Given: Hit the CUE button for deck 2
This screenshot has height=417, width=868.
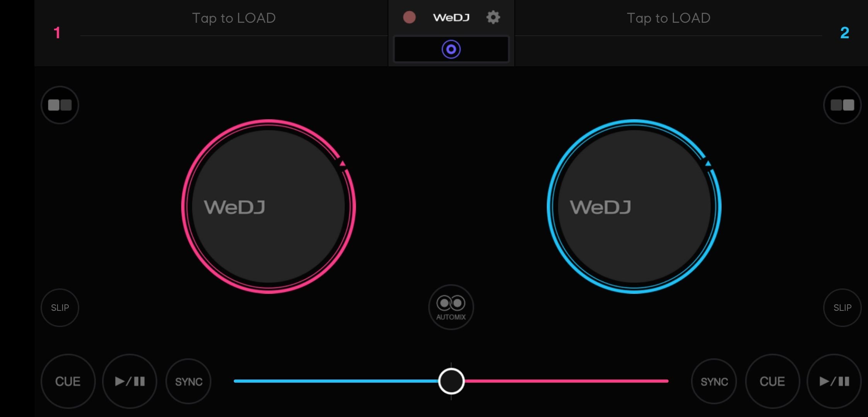Looking at the screenshot, I should pyautogui.click(x=773, y=381).
